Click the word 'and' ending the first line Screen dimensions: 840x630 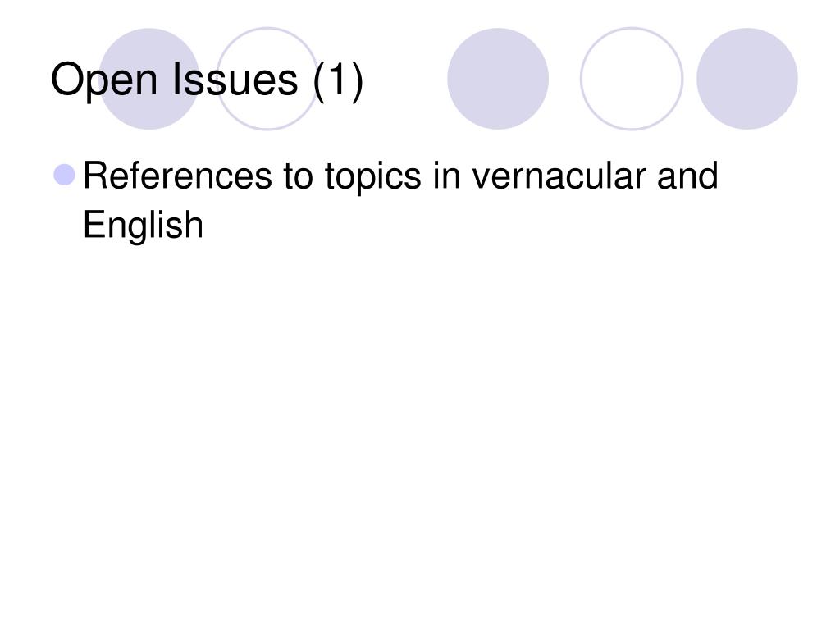pyautogui.click(x=687, y=176)
